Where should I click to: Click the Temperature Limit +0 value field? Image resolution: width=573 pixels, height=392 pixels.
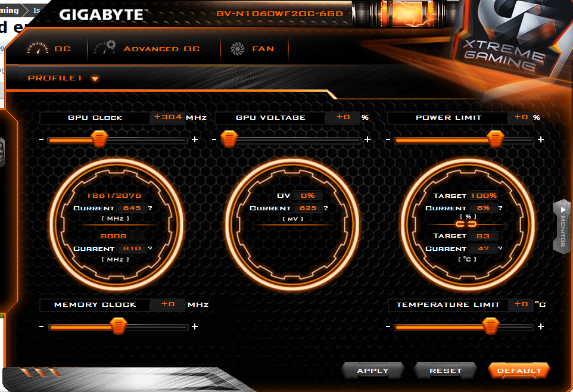click(521, 304)
